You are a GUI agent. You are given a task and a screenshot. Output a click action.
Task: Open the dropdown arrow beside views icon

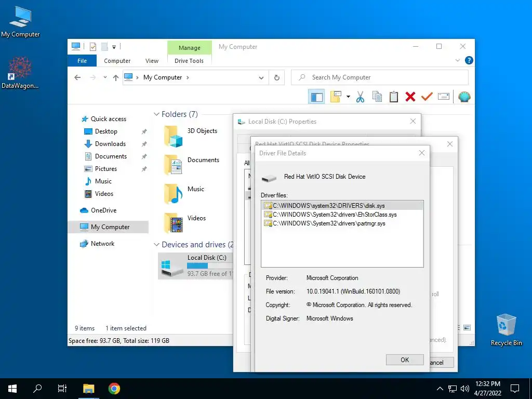(x=348, y=97)
